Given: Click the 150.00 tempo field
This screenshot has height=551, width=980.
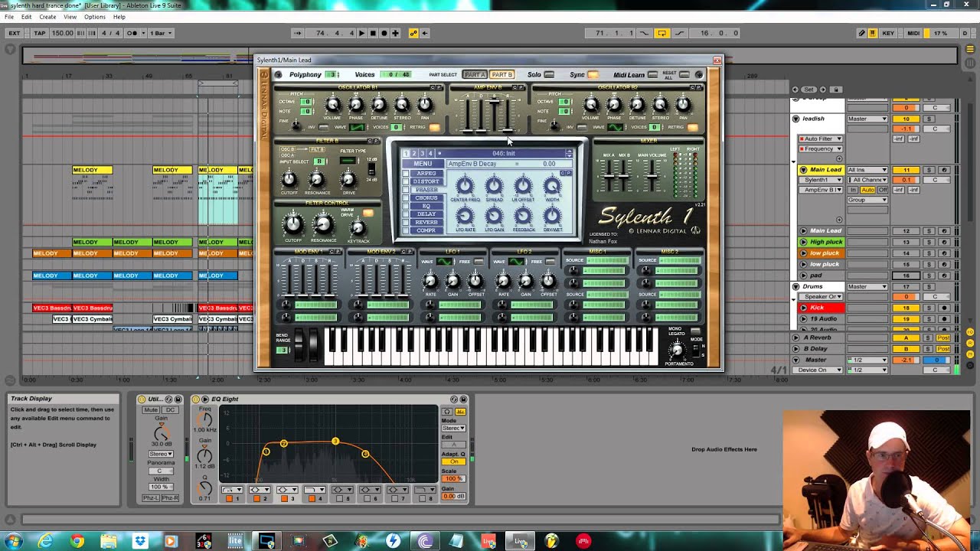Looking at the screenshot, I should click(x=63, y=33).
